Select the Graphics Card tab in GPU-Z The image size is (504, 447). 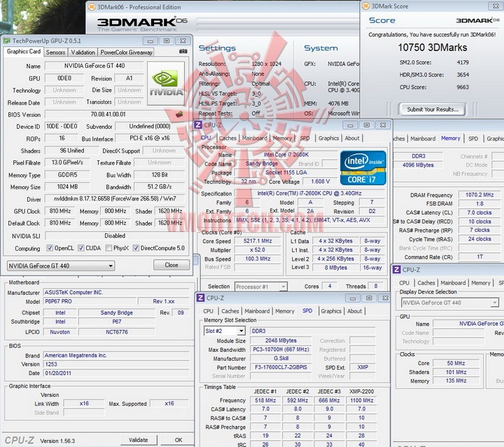click(x=24, y=51)
